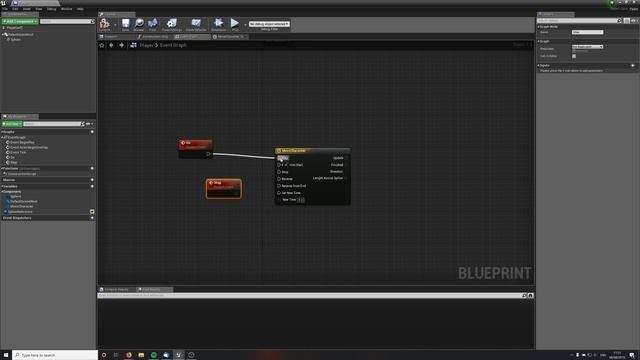The image size is (640, 360).
Task: Open the Add Component dropdown
Action: pos(20,21)
